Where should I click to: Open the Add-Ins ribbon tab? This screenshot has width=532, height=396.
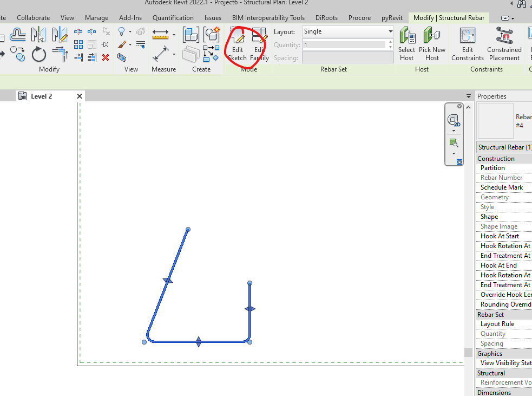tap(130, 18)
